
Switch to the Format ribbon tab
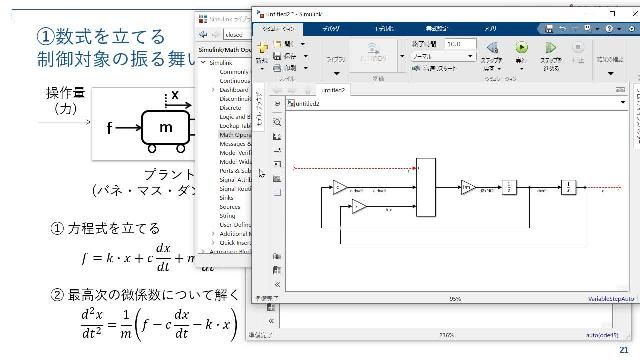[436, 29]
